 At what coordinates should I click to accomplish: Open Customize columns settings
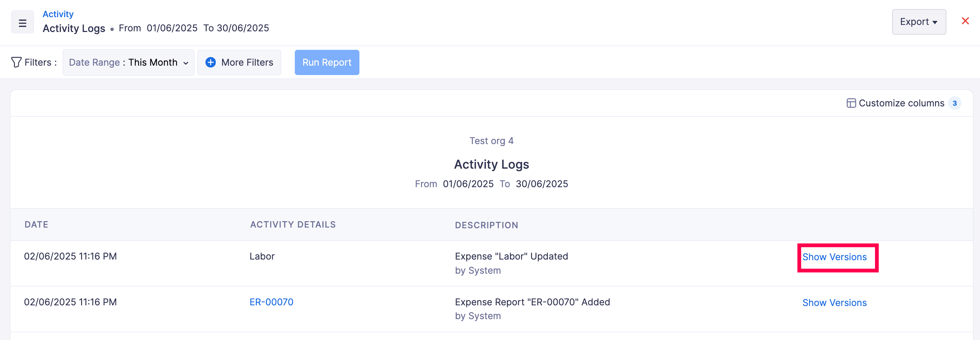pos(901,103)
